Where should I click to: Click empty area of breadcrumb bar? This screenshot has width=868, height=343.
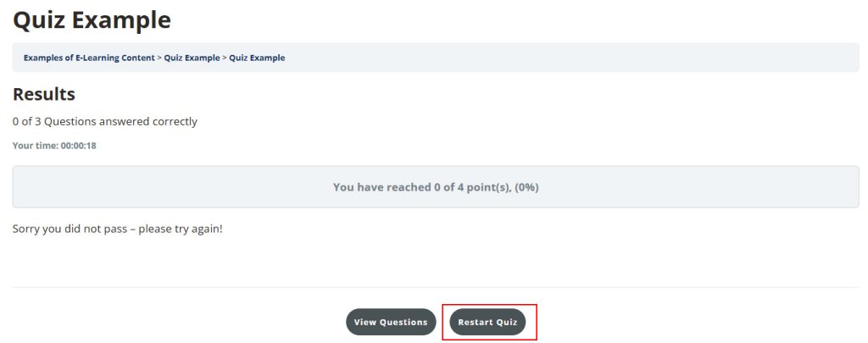pyautogui.click(x=576, y=58)
